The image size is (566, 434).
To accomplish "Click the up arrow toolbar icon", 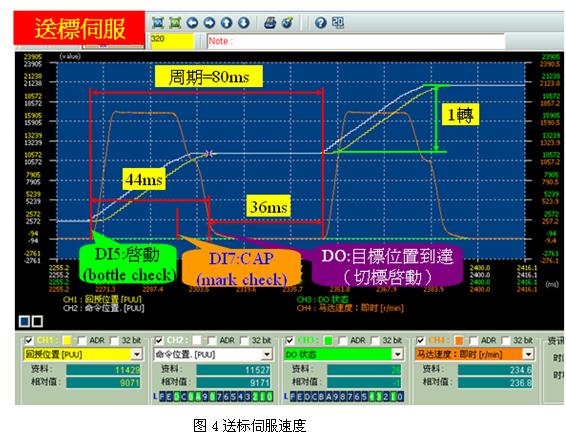I will [x=227, y=23].
